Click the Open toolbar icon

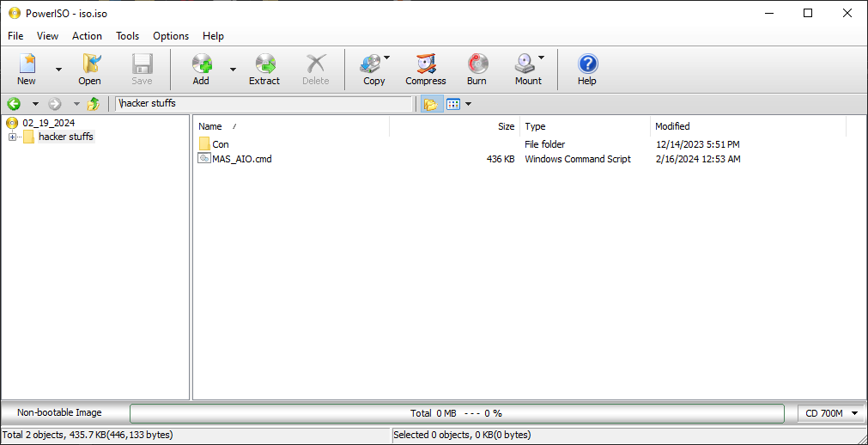coord(89,70)
